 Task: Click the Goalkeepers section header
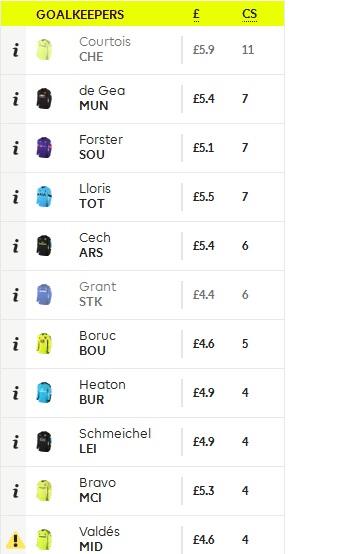coord(80,14)
